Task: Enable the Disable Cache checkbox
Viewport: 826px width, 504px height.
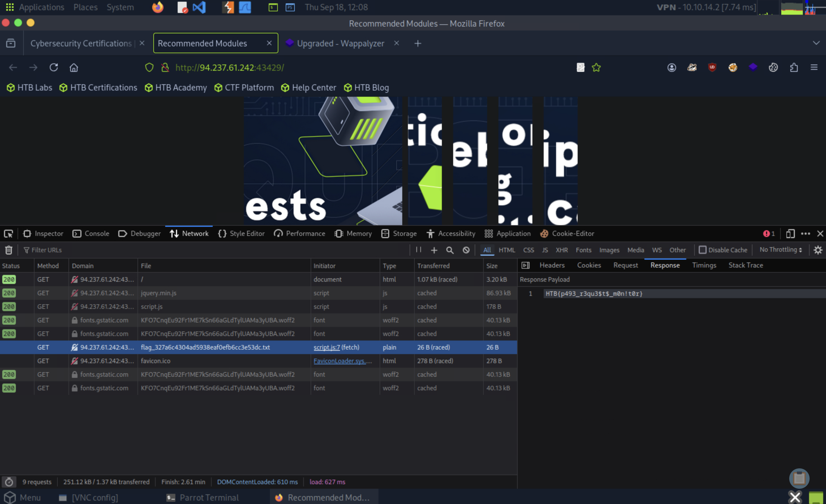Action: tap(702, 250)
